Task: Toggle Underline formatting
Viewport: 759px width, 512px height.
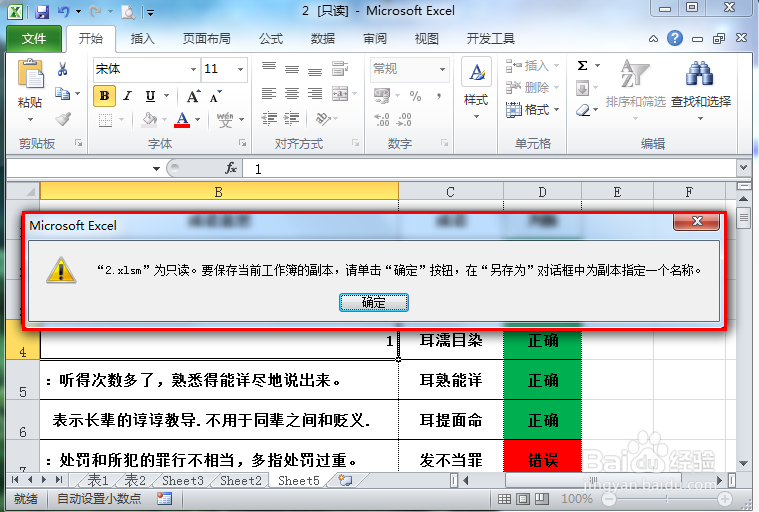Action: (x=151, y=96)
